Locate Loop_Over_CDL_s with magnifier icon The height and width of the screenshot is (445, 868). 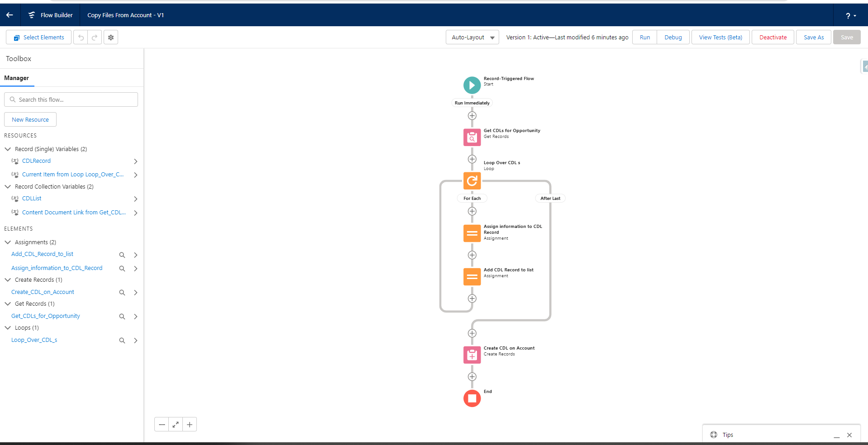click(122, 341)
